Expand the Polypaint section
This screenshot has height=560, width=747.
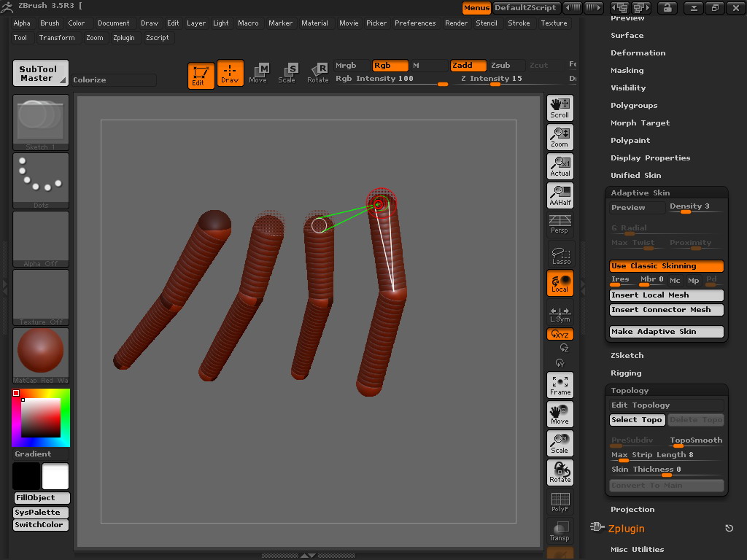pyautogui.click(x=630, y=141)
